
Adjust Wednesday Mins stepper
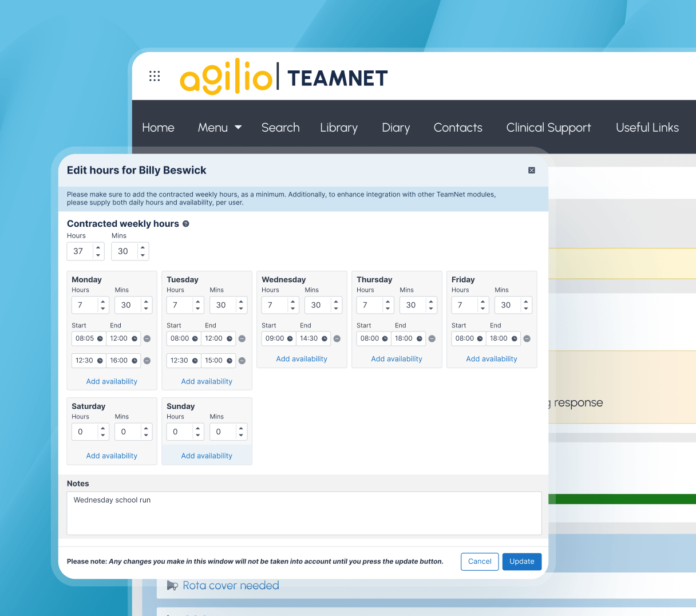pos(337,305)
